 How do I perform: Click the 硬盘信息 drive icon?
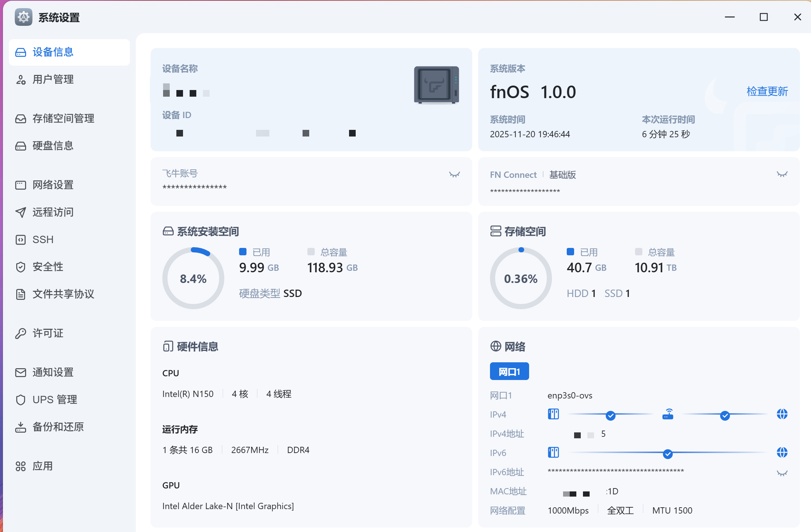pos(21,146)
